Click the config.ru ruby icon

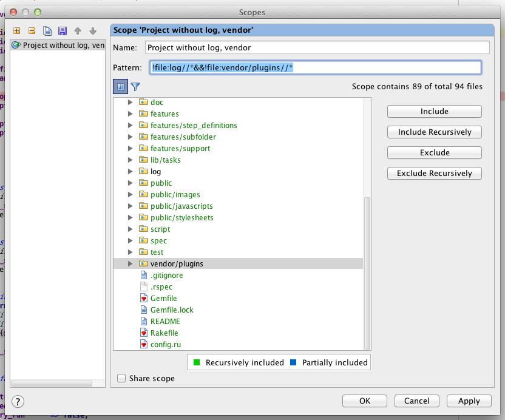point(144,345)
